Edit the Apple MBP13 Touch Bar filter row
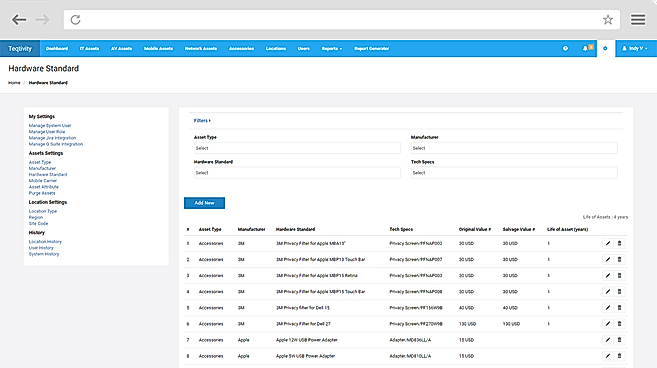657x368 pixels. (x=608, y=259)
